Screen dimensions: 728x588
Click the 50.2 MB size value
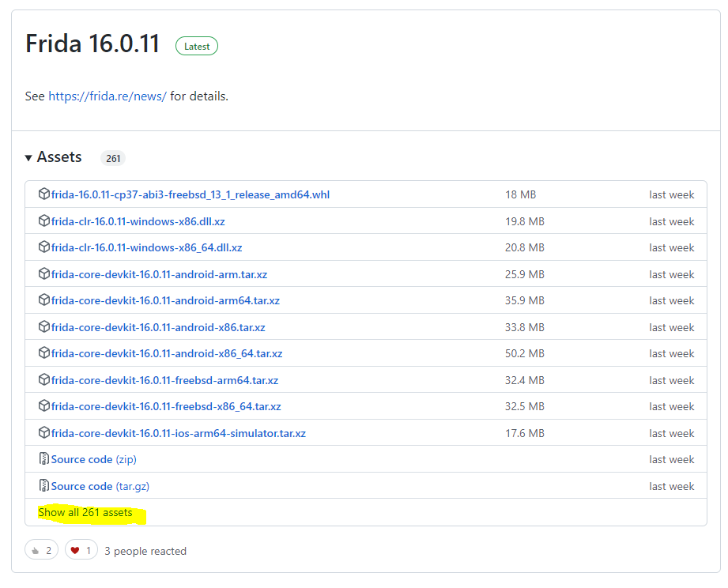point(525,353)
